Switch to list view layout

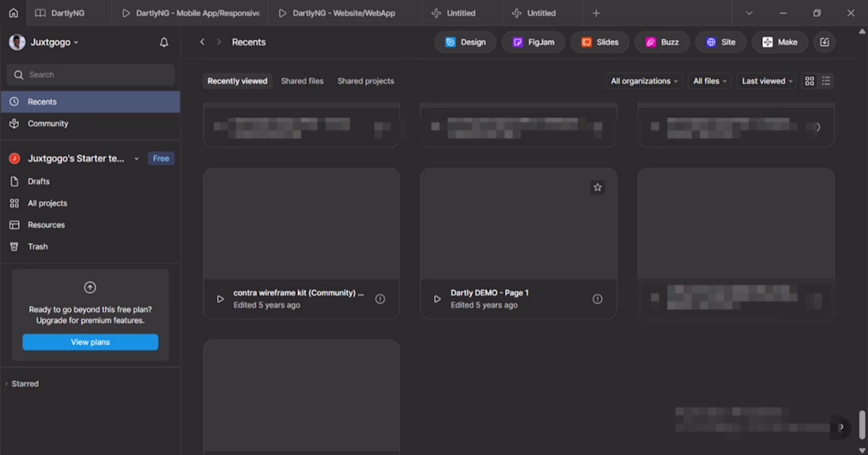[x=825, y=81]
